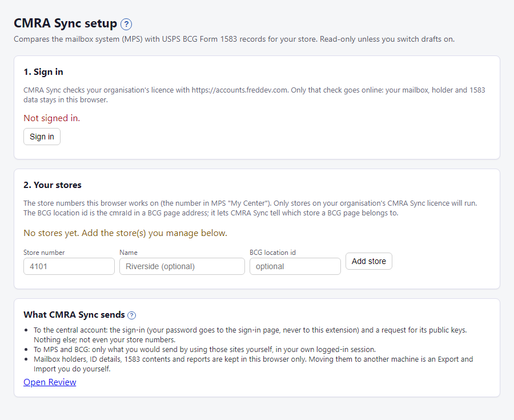
Task: Click the '2. Your stores' heading
Action: (53, 185)
